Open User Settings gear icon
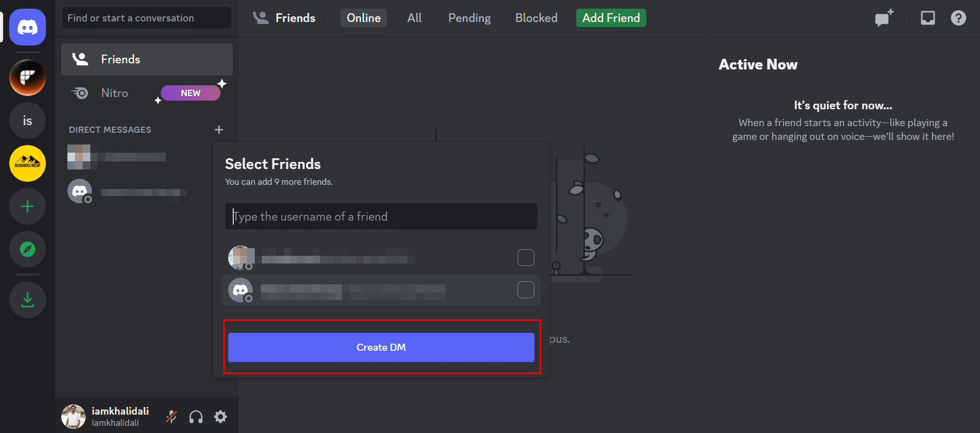Screen dimensions: 980x433 [220, 417]
